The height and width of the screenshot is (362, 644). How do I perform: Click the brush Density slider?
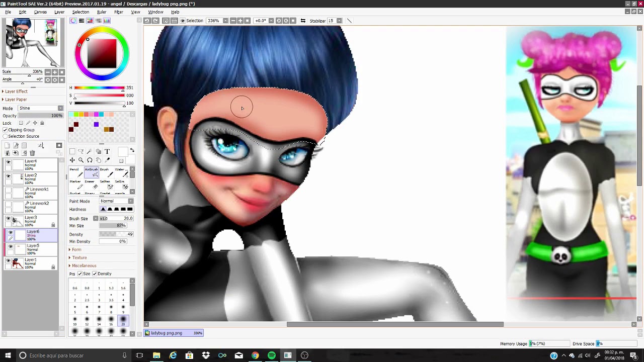pyautogui.click(x=116, y=234)
